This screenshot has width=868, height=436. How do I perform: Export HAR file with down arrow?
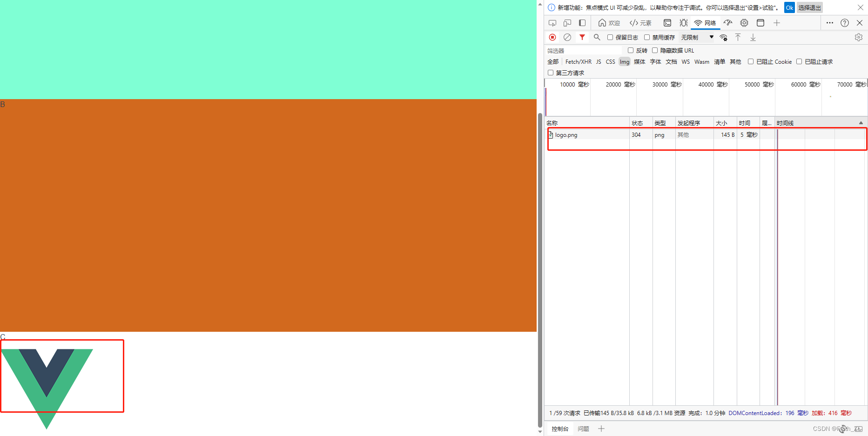(x=753, y=37)
